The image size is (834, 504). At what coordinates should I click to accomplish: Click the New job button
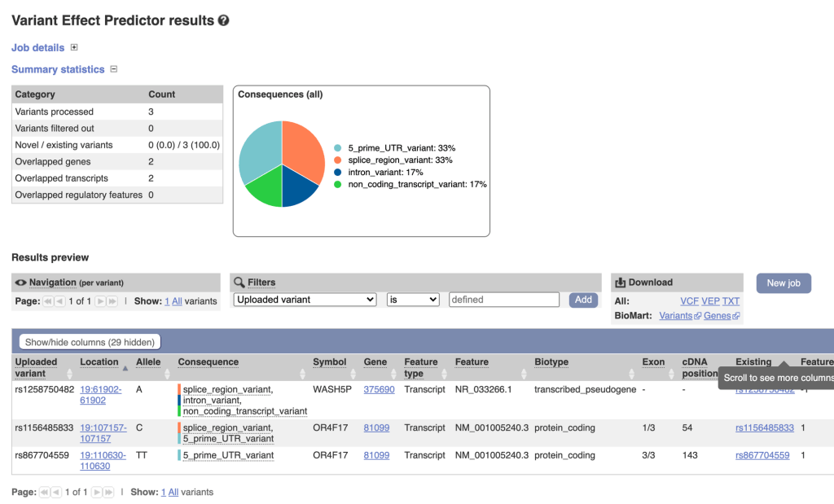[x=783, y=283]
